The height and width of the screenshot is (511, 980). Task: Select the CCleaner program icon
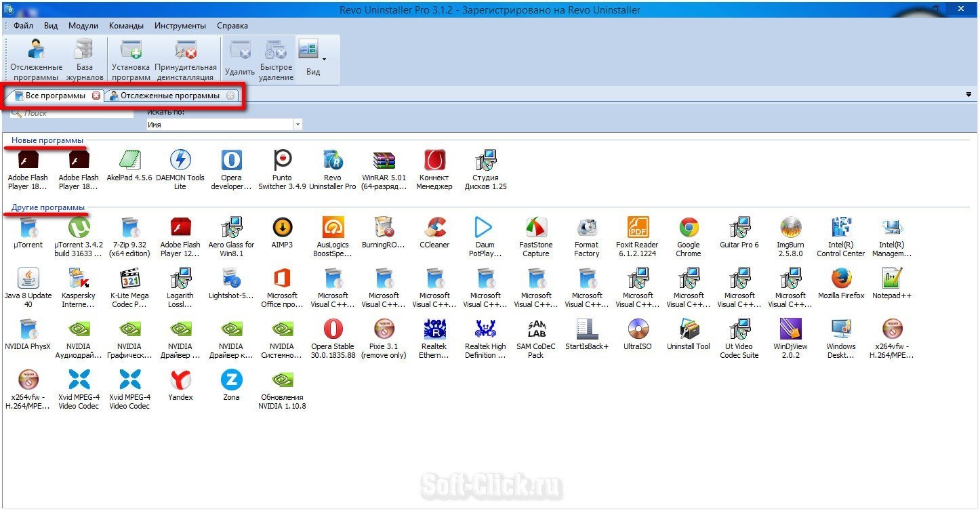click(x=434, y=232)
